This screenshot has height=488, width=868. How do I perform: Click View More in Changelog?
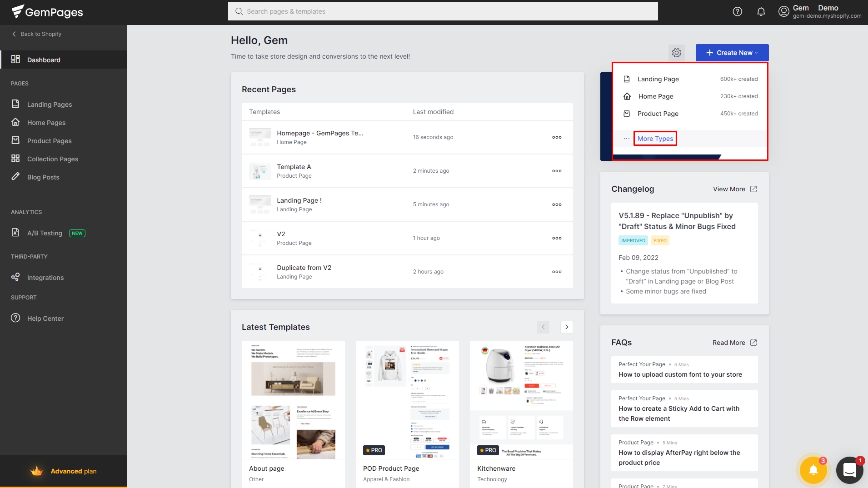[729, 189]
